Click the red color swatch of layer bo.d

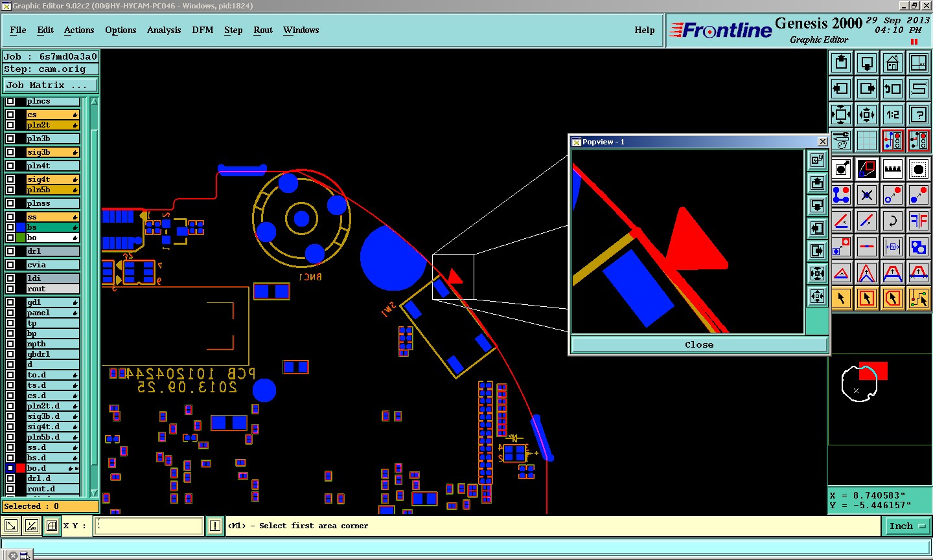pyautogui.click(x=21, y=468)
